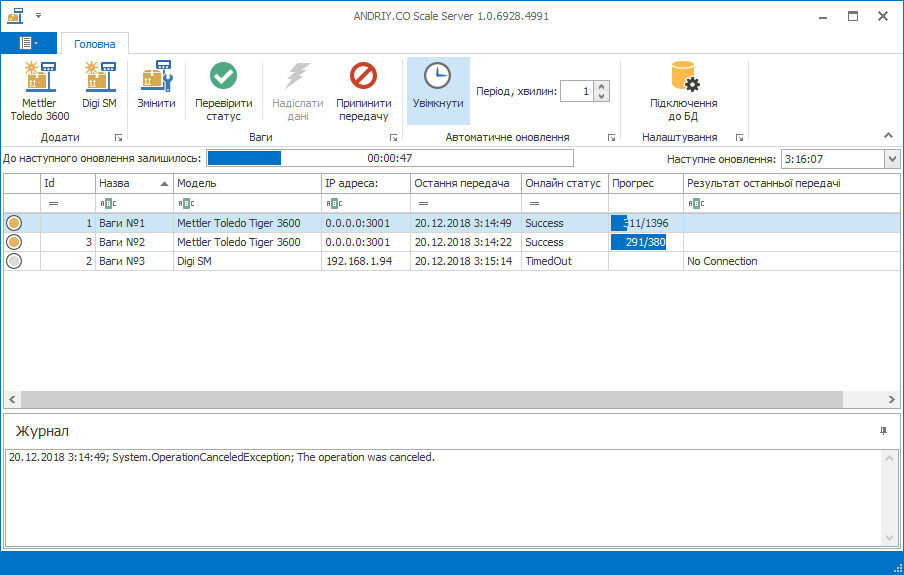Open the Ваги group dialog launcher
The image size is (904, 575).
point(393,137)
